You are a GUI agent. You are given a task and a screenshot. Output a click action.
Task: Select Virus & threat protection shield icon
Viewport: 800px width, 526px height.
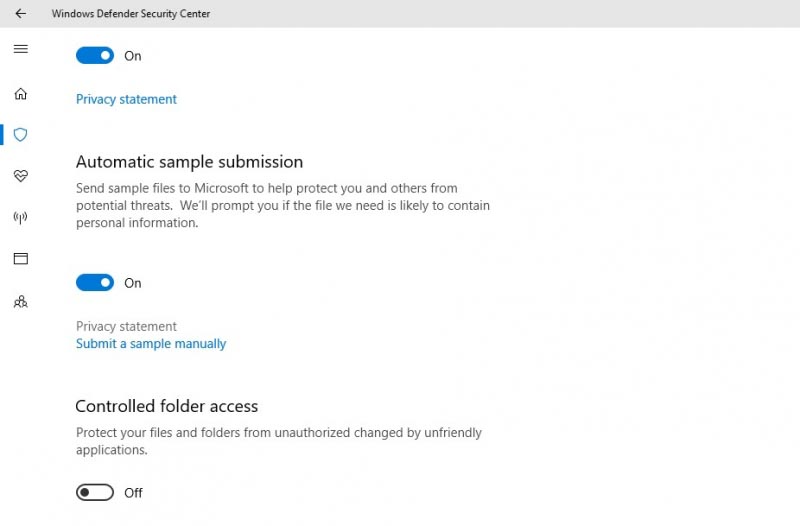(20, 135)
